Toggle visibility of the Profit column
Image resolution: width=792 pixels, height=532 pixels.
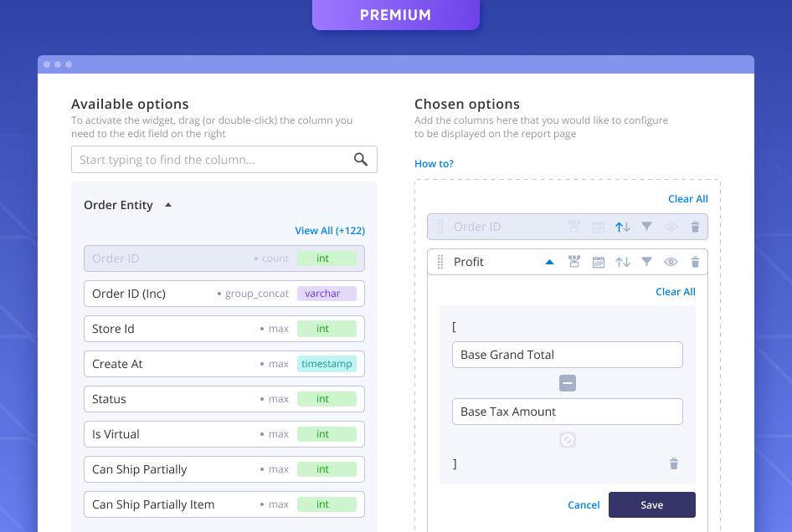(x=670, y=262)
